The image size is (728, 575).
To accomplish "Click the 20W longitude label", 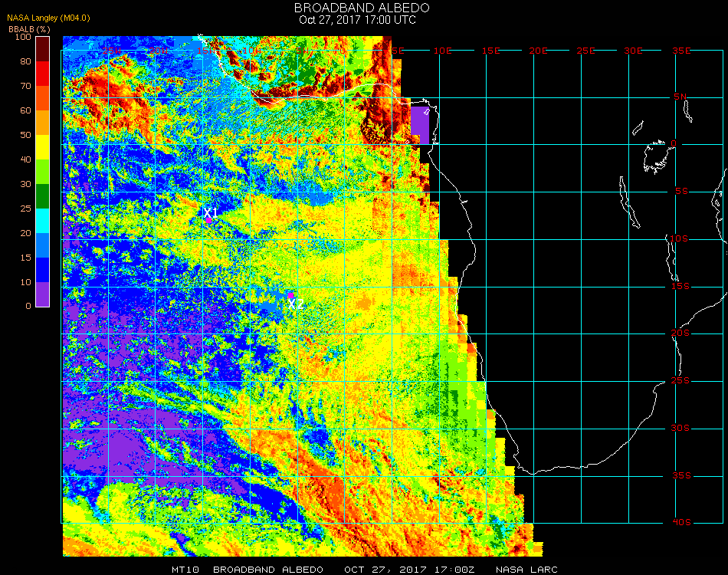I will [x=159, y=51].
